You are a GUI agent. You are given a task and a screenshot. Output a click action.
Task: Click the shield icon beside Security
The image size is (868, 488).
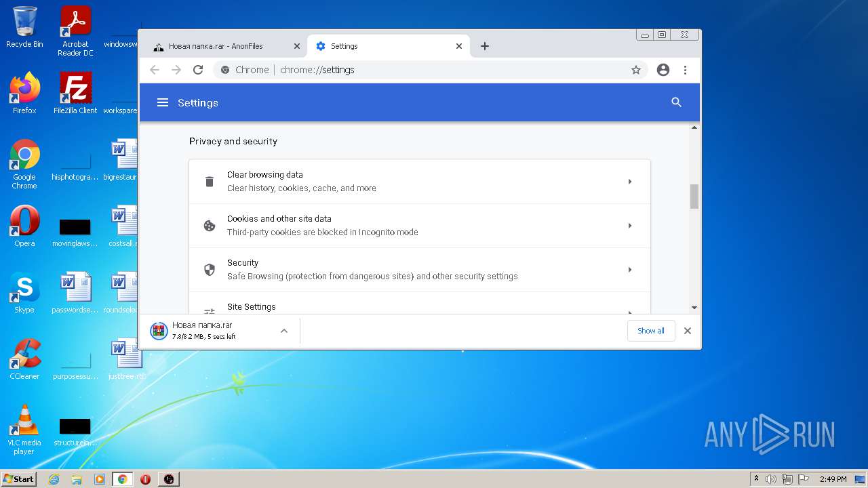pyautogui.click(x=210, y=270)
